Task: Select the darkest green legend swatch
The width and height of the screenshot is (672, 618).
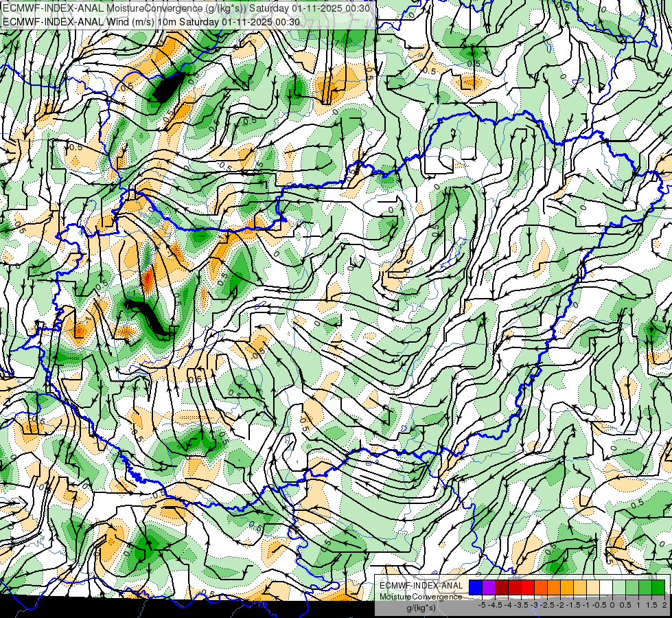Action: point(658,587)
